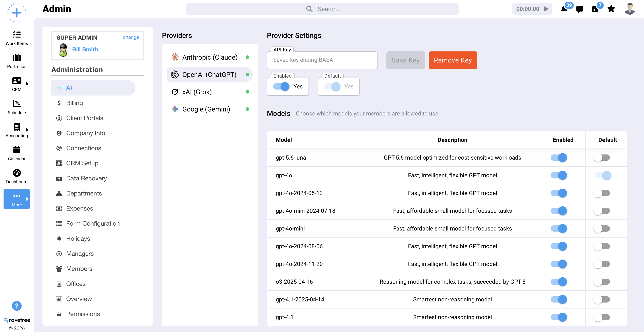
Task: Click the Permissions lock icon
Action: coord(59,314)
